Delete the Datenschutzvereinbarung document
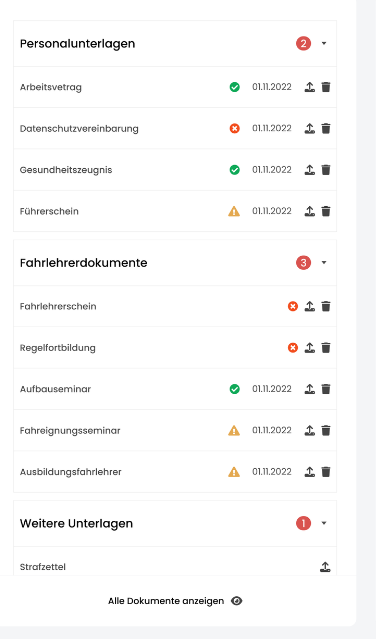 tap(326, 128)
